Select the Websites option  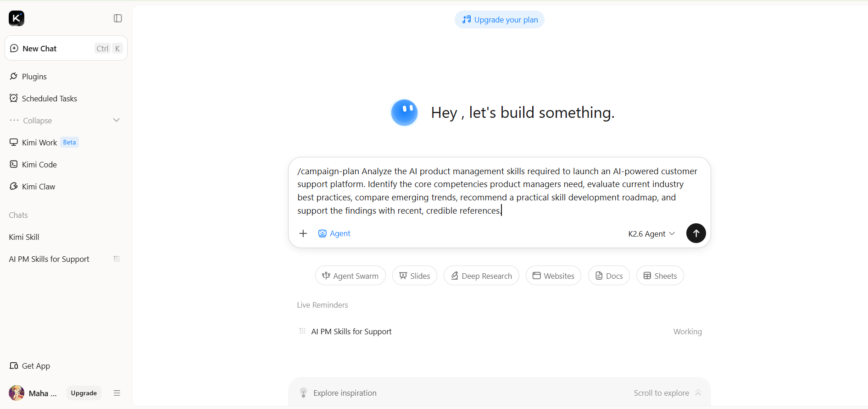point(553,276)
